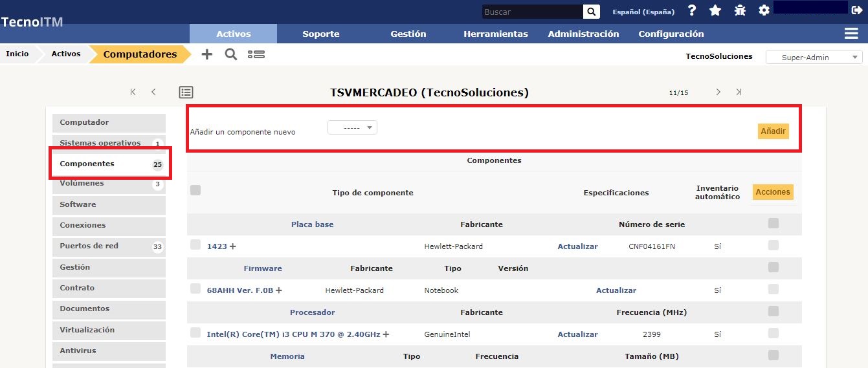The height and width of the screenshot is (368, 868).
Task: Click the Actualizar link for Hewlett-Packard firmware
Action: click(616, 290)
